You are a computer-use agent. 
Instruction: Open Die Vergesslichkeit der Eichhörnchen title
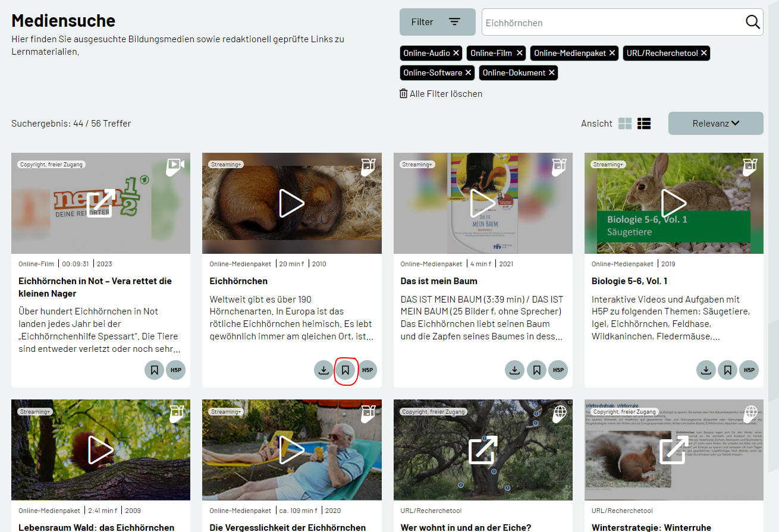tap(288, 527)
